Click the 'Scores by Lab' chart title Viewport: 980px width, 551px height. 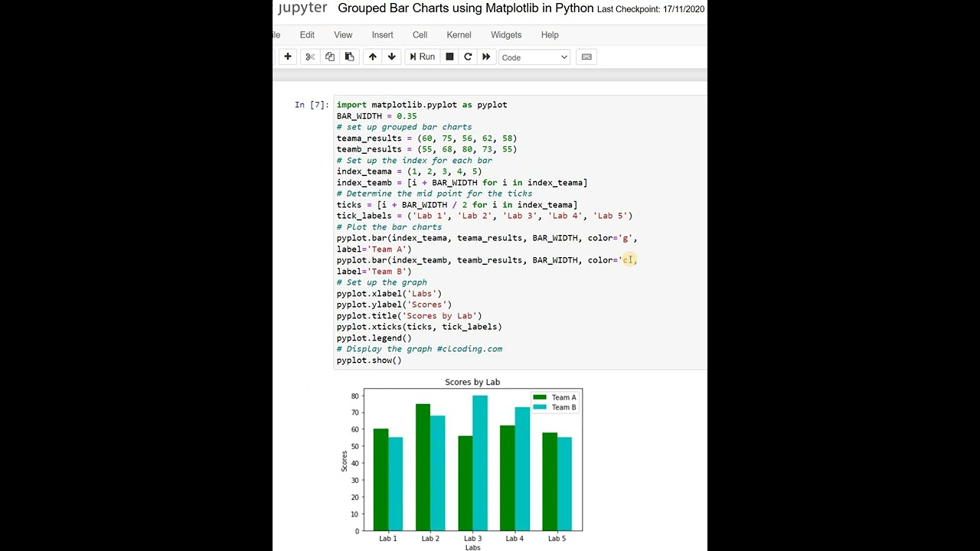[472, 382]
